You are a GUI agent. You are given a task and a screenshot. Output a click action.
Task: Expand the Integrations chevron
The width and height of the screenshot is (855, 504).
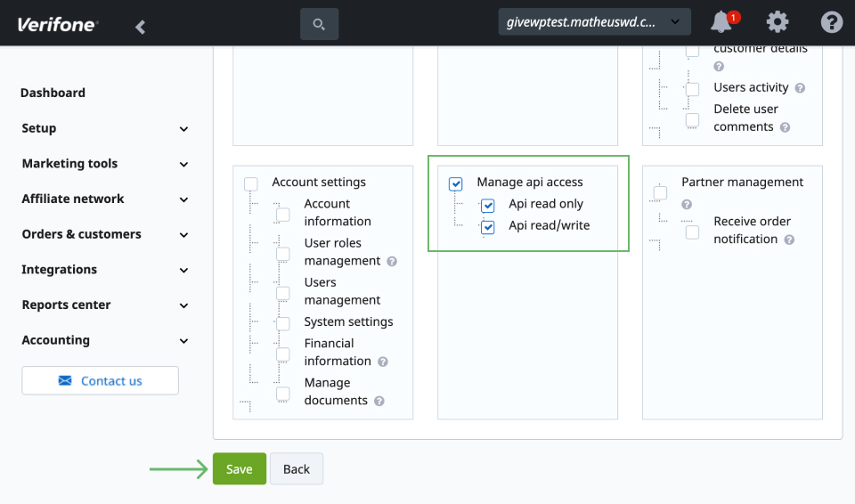pyautogui.click(x=183, y=271)
